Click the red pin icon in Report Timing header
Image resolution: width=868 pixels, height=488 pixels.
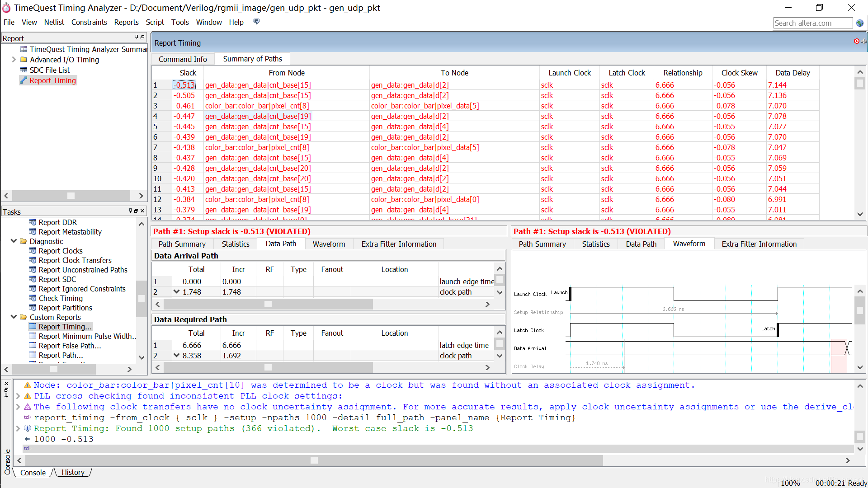coord(857,41)
